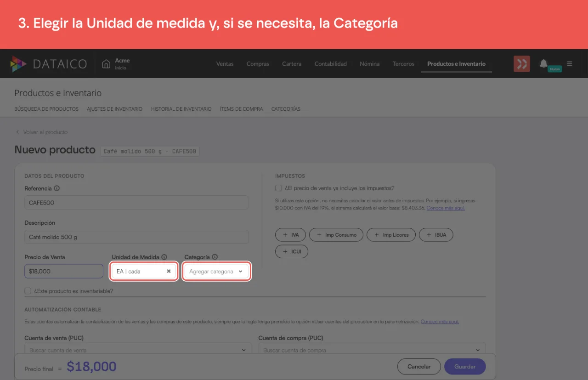Image resolution: width=588 pixels, height=380 pixels.
Task: Add IBUA tax button
Action: click(x=436, y=235)
